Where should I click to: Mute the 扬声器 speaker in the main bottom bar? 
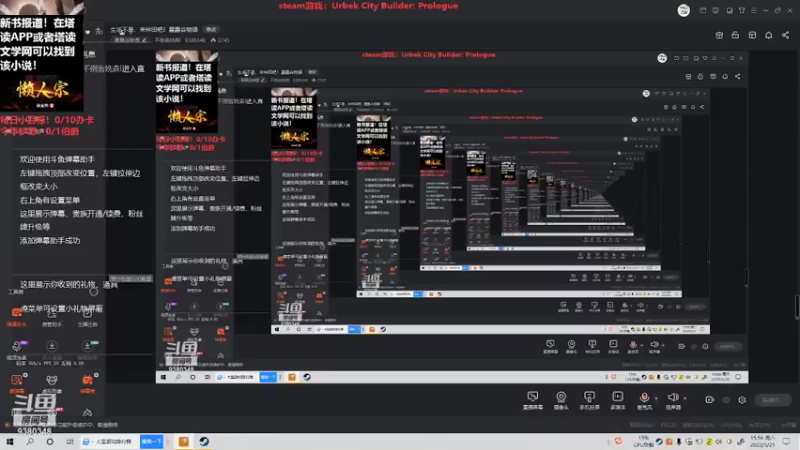click(x=673, y=400)
